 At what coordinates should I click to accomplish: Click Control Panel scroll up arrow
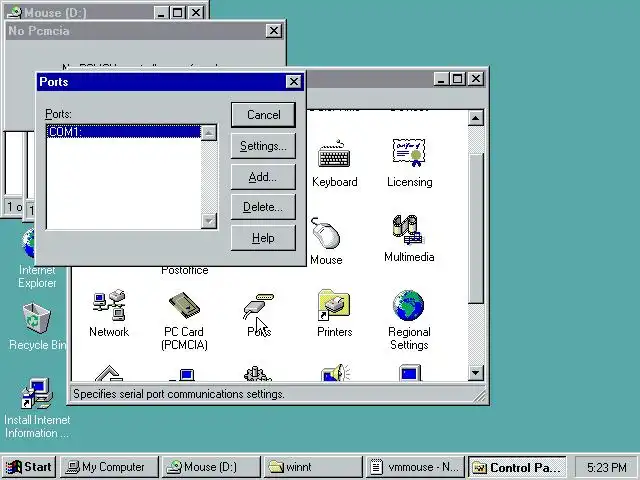click(475, 118)
